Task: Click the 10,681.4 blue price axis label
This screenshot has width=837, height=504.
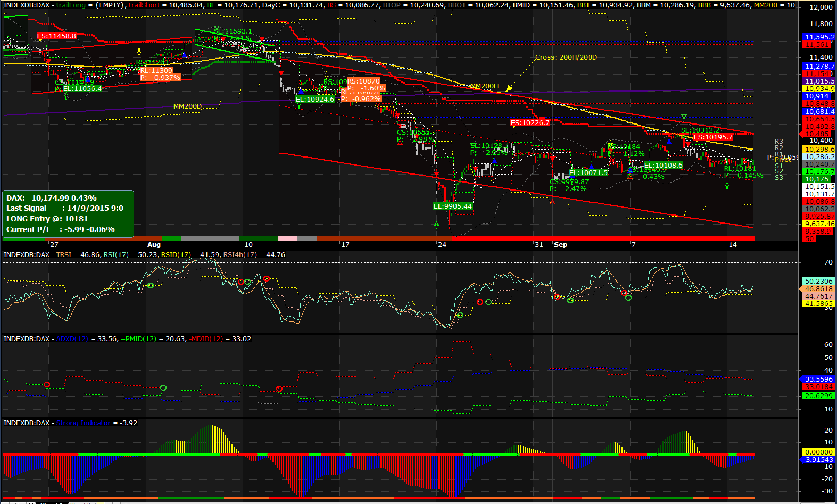Action: click(x=819, y=112)
